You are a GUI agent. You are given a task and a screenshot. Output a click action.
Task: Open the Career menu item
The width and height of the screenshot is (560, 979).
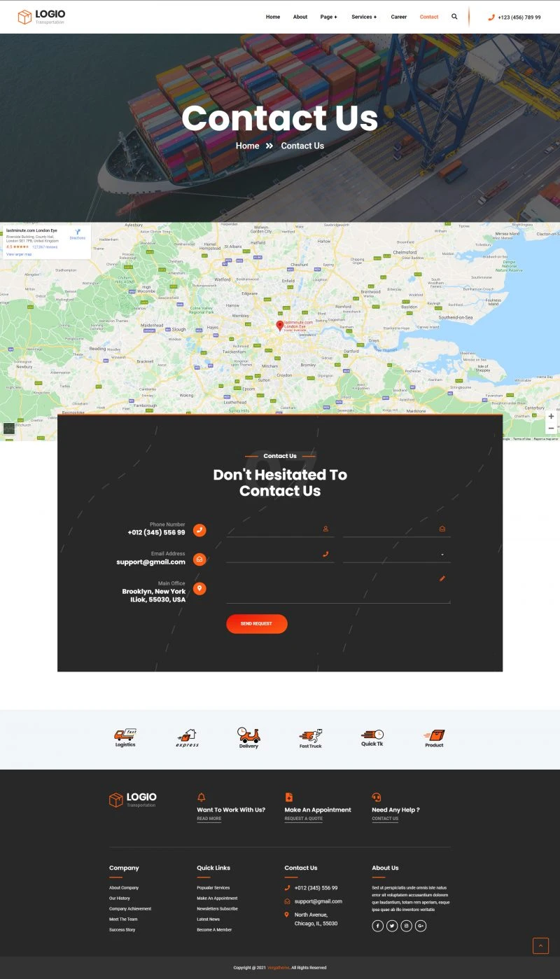[x=398, y=17]
